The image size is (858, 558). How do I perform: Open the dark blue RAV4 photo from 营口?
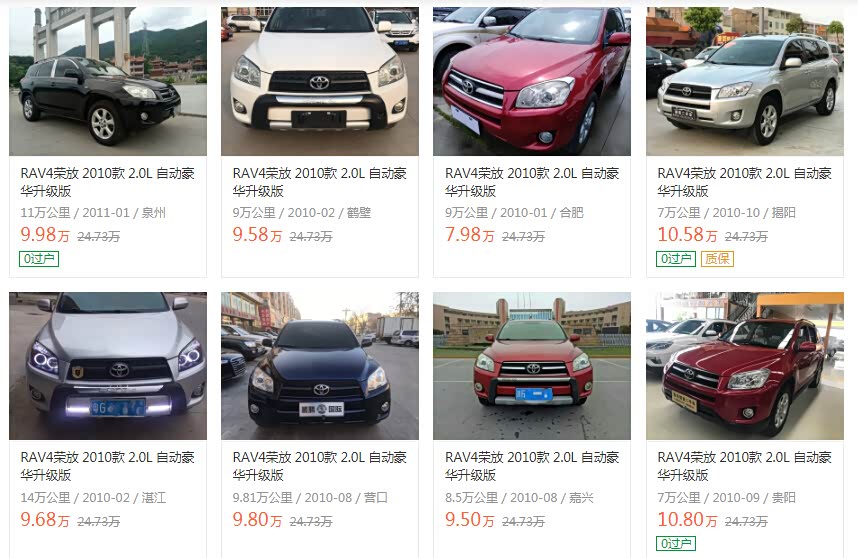click(x=320, y=366)
